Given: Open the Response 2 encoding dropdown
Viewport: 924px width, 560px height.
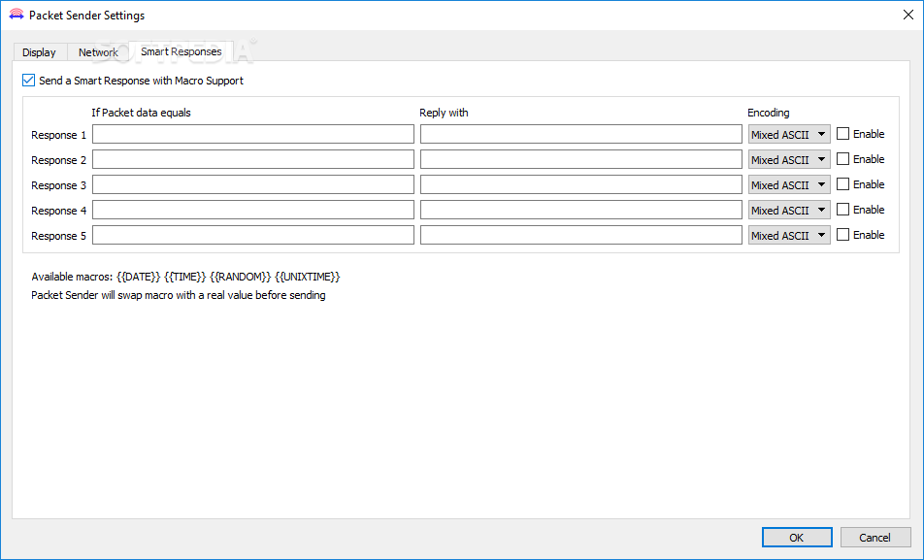Looking at the screenshot, I should [789, 160].
